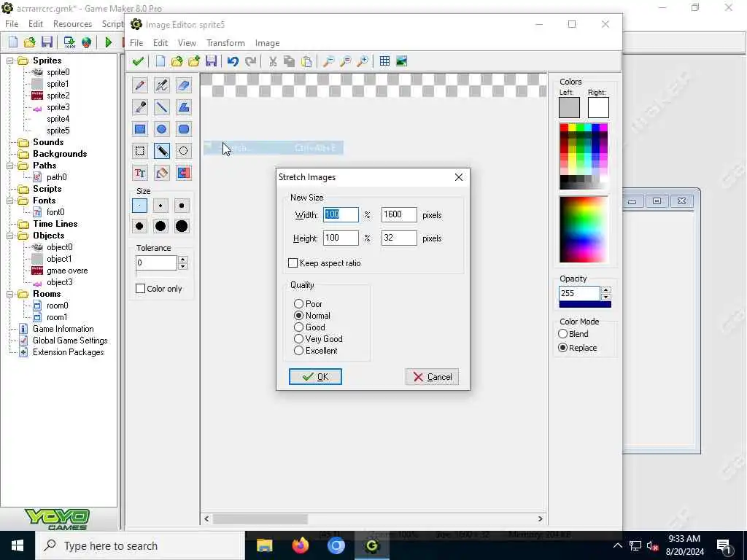Choose a color from the gradient color picker

584,229
